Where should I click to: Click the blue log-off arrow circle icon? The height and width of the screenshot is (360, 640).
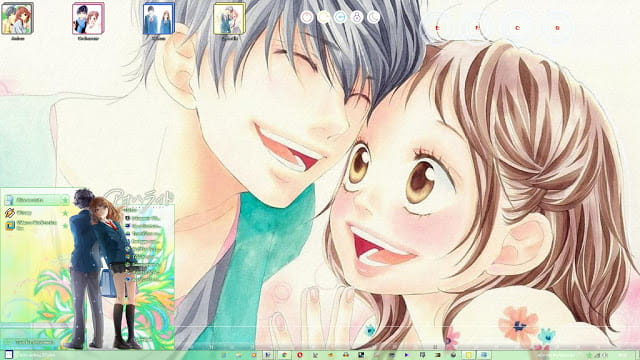(x=340, y=17)
